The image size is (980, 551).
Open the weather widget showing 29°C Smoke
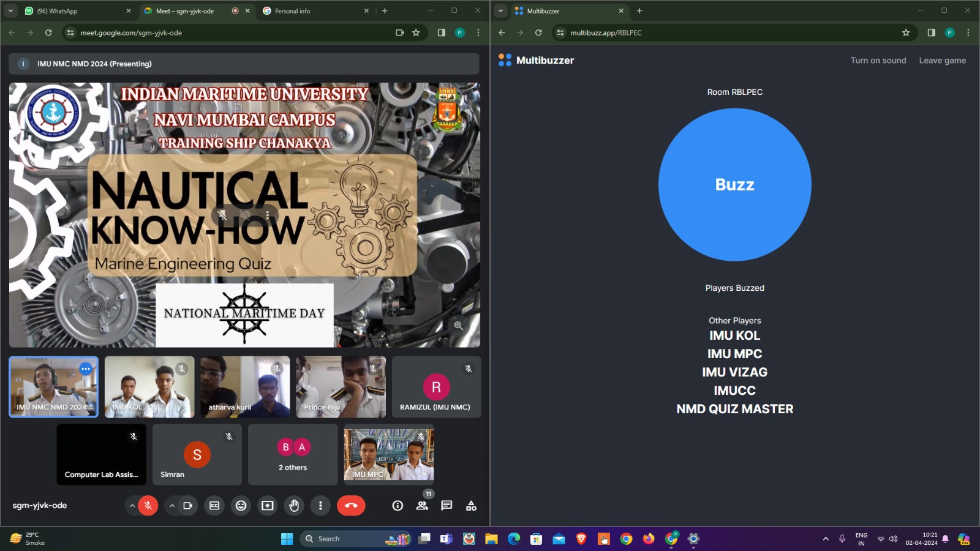pos(28,539)
